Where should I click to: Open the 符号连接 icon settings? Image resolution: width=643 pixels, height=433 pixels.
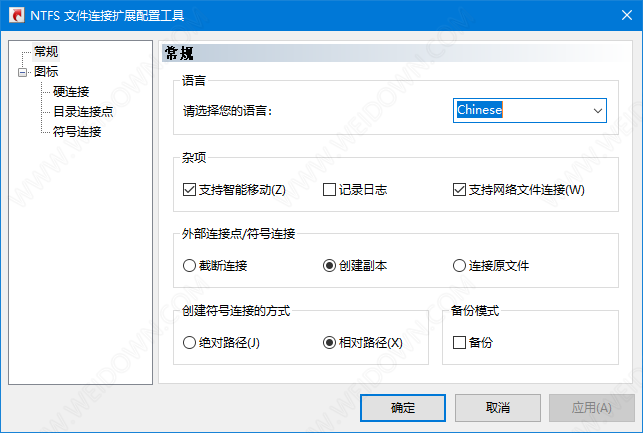[77, 132]
